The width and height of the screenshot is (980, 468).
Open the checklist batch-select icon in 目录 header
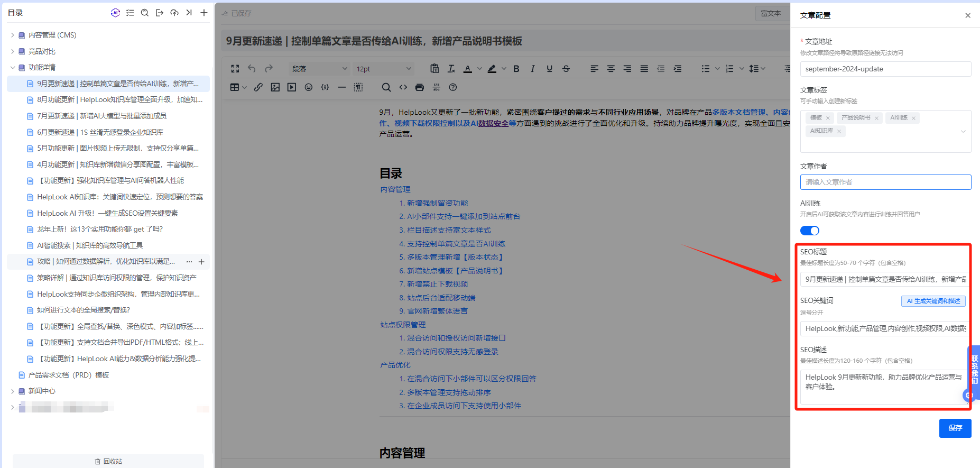tap(130, 13)
